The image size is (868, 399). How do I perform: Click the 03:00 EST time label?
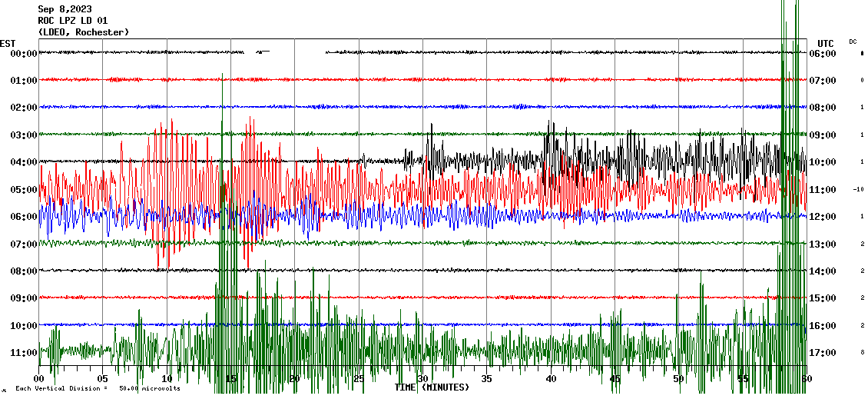click(x=23, y=135)
